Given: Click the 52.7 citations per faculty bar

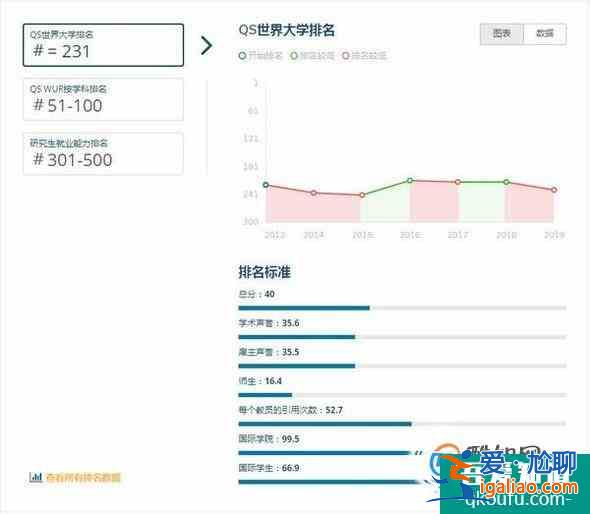Looking at the screenshot, I should pyautogui.click(x=402, y=424).
